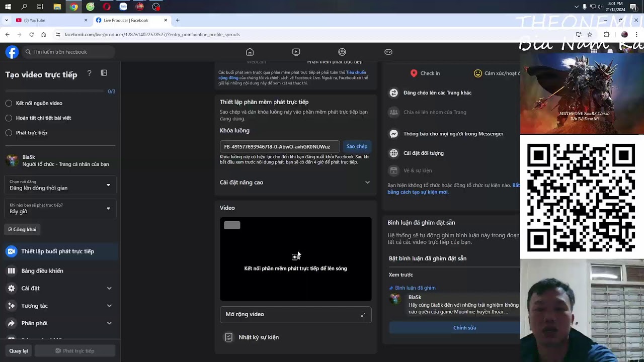Open File Explorer from the taskbar
This screenshot has width=644, height=362.
click(57, 7)
